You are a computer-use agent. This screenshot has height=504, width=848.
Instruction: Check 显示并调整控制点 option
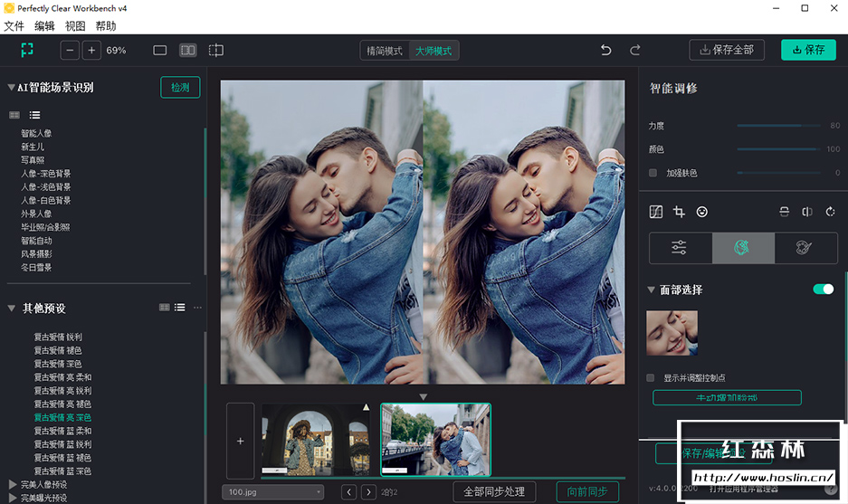(651, 377)
